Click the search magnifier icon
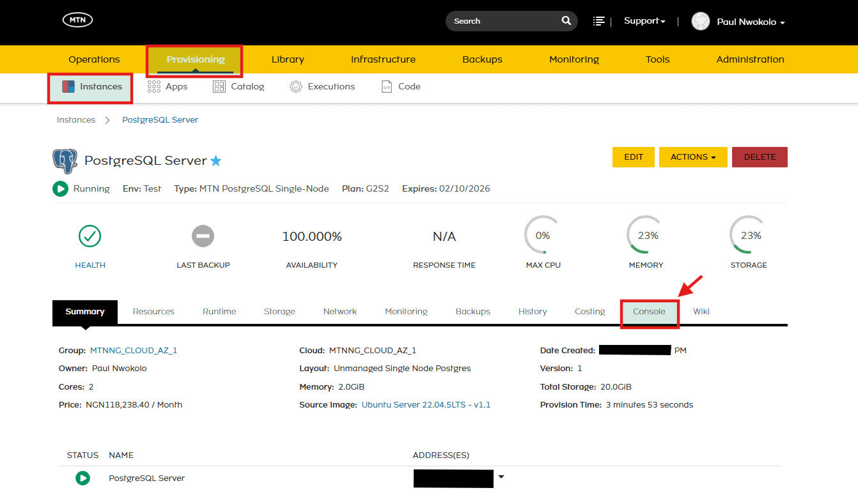Viewport: 858px width, 504px height. click(x=566, y=21)
